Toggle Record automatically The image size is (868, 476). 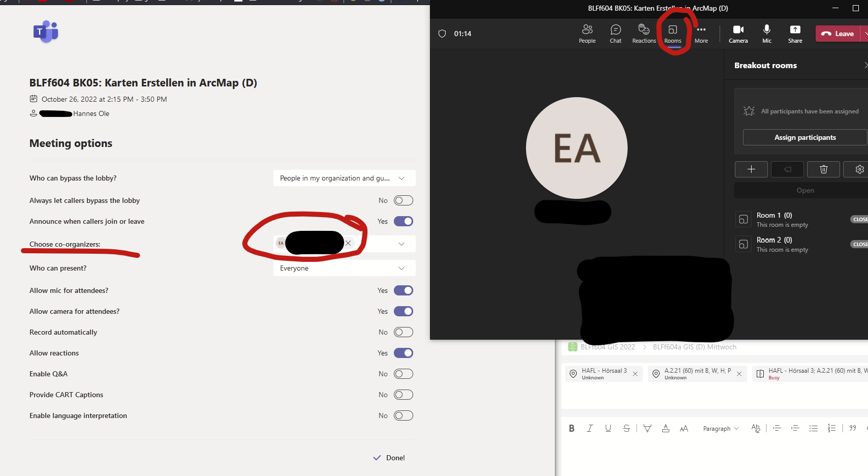click(x=404, y=332)
